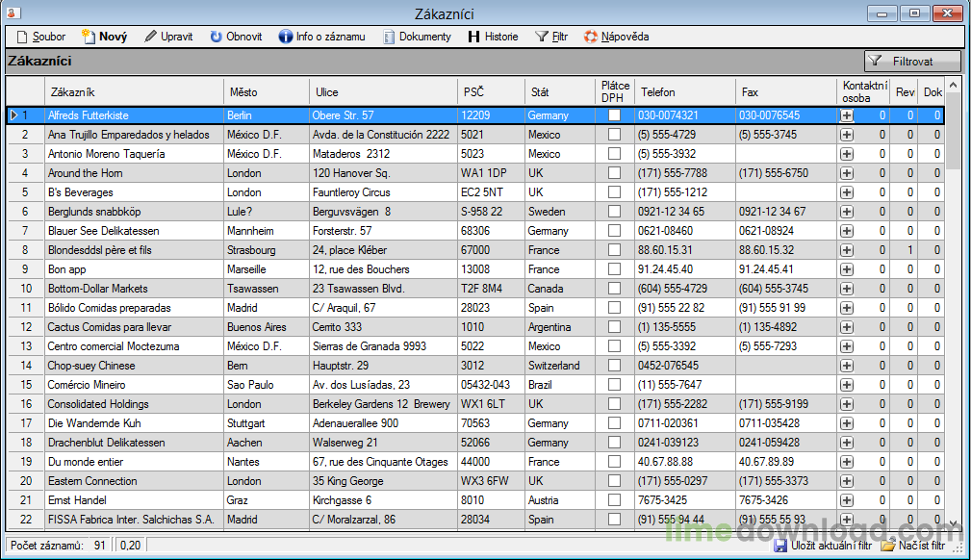Toggle Plátce DPH for B's Beverages
Screen dimensions: 971x560
point(614,192)
